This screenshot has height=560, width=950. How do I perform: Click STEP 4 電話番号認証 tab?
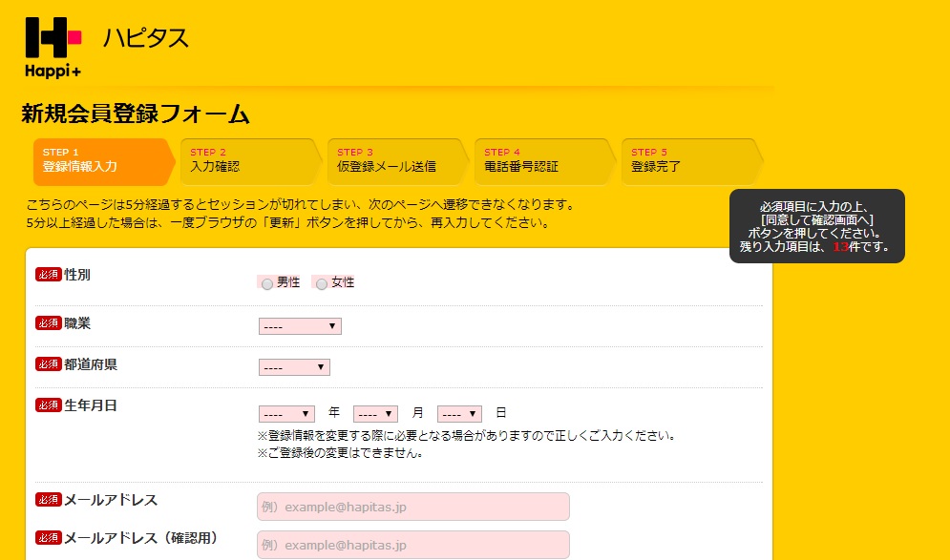545,161
